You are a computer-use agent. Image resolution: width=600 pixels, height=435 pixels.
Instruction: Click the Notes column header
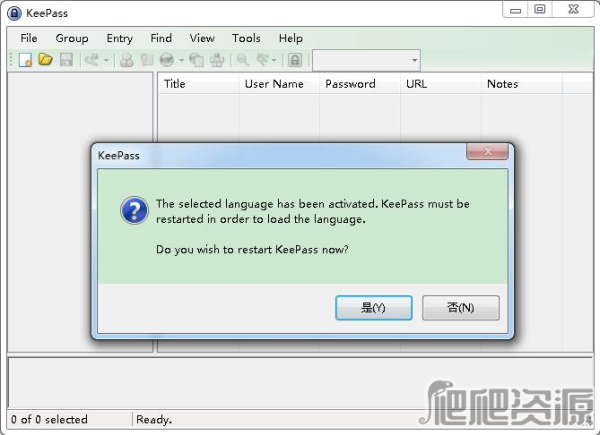pos(522,84)
